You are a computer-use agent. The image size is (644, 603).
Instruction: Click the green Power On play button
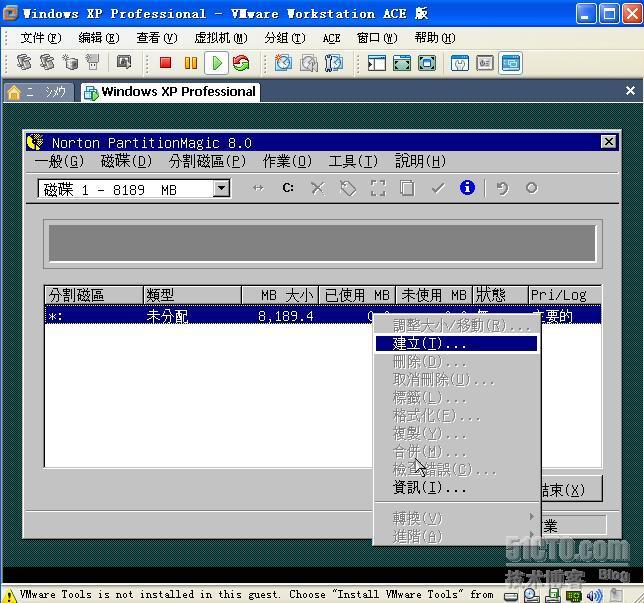[216, 63]
